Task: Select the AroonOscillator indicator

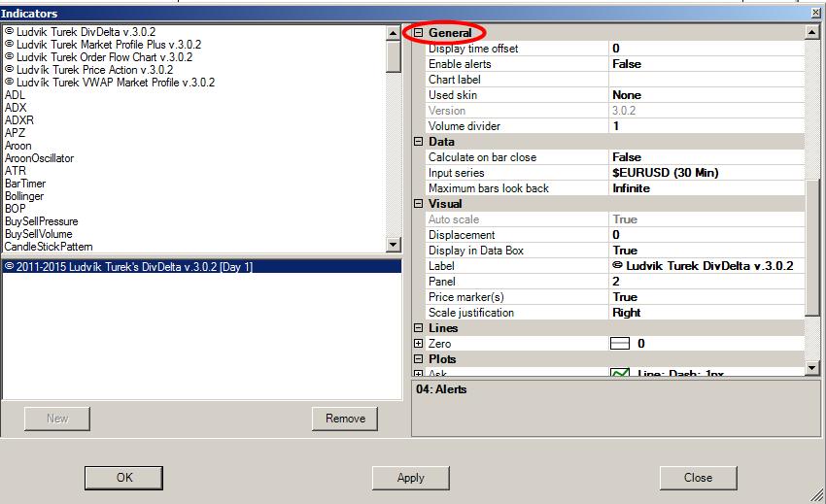Action: coord(39,158)
